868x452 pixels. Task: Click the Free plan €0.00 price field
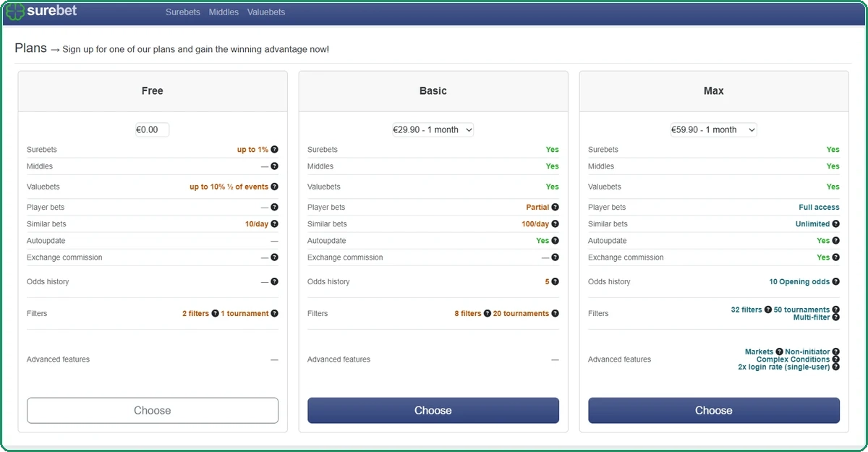152,130
